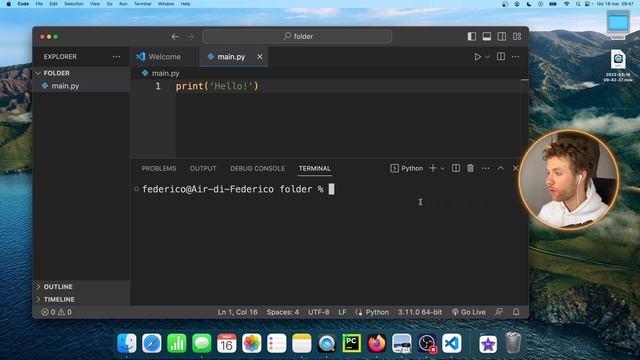
Task: Open the Customize Layout icon
Action: tap(517, 36)
